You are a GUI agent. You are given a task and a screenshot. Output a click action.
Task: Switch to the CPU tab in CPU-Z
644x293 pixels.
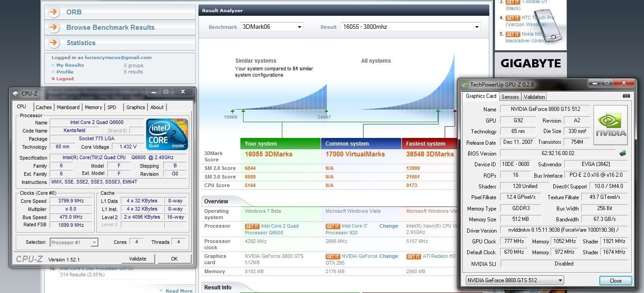point(22,107)
